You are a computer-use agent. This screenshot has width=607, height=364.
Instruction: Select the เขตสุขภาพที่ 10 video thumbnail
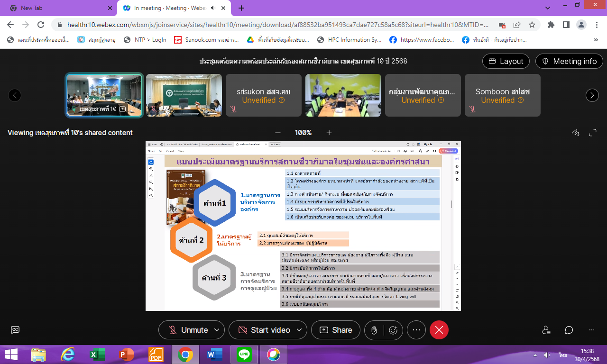click(104, 95)
